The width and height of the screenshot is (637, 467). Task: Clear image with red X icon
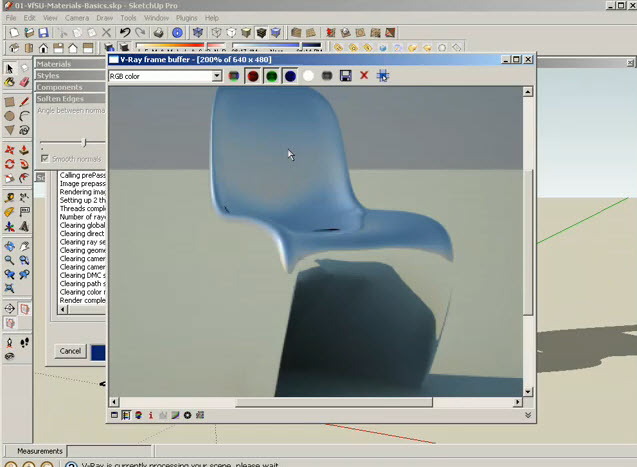pos(364,76)
